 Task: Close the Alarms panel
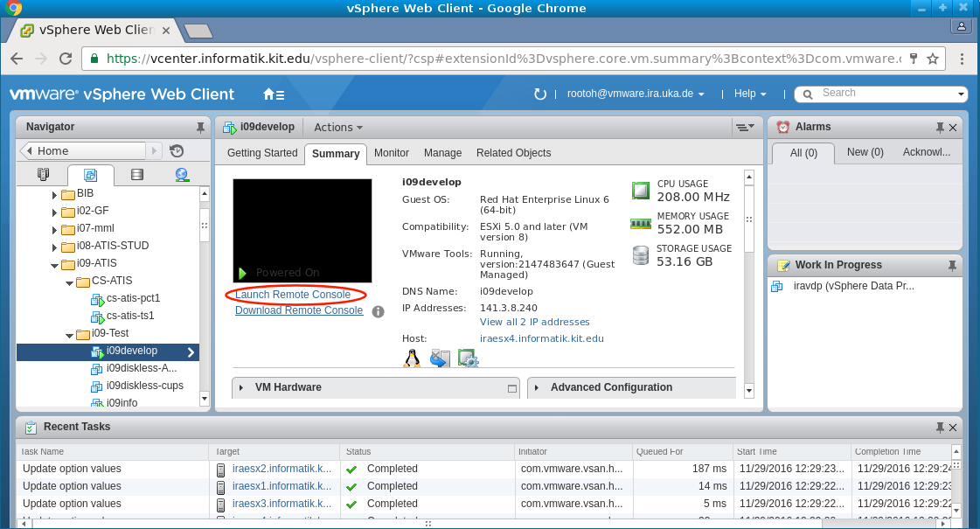click(x=953, y=128)
